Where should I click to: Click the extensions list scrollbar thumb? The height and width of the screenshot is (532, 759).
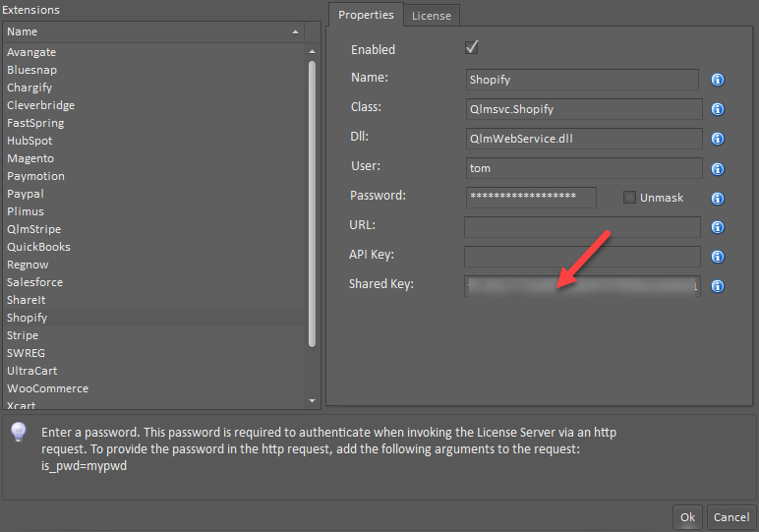click(x=313, y=204)
